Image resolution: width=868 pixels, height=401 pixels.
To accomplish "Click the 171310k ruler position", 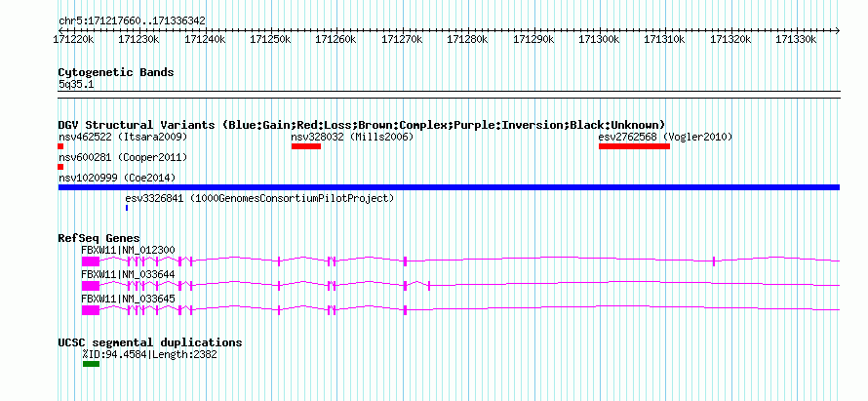I will [664, 39].
